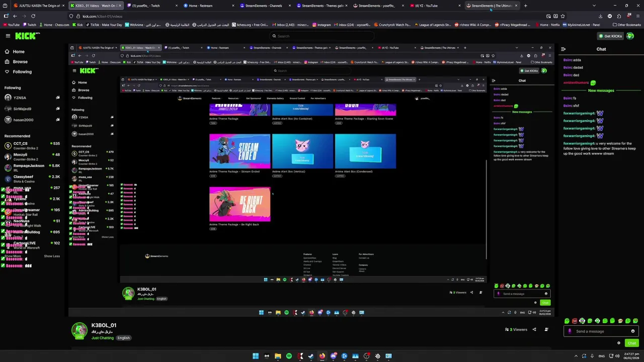Image resolution: width=644 pixels, height=362 pixels.
Task: Click the KICK logo in header
Action: coord(27,36)
